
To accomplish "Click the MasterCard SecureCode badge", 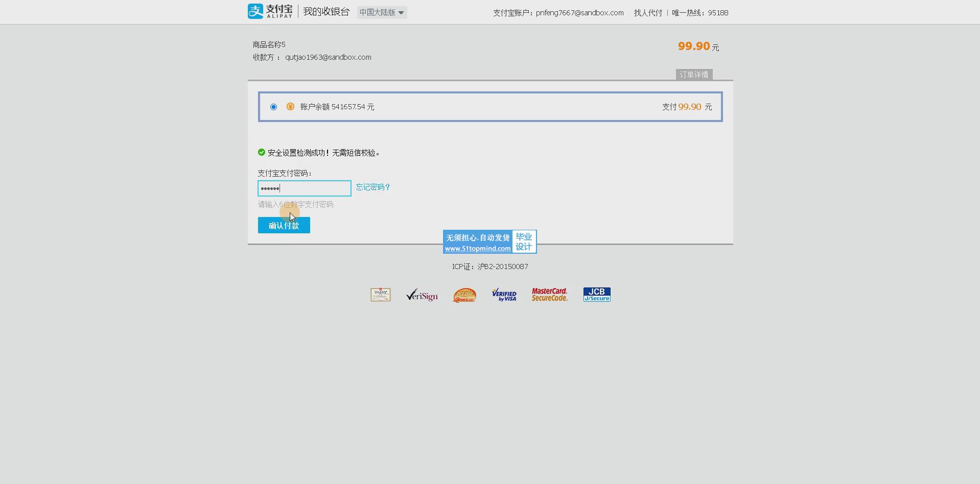I will [550, 295].
